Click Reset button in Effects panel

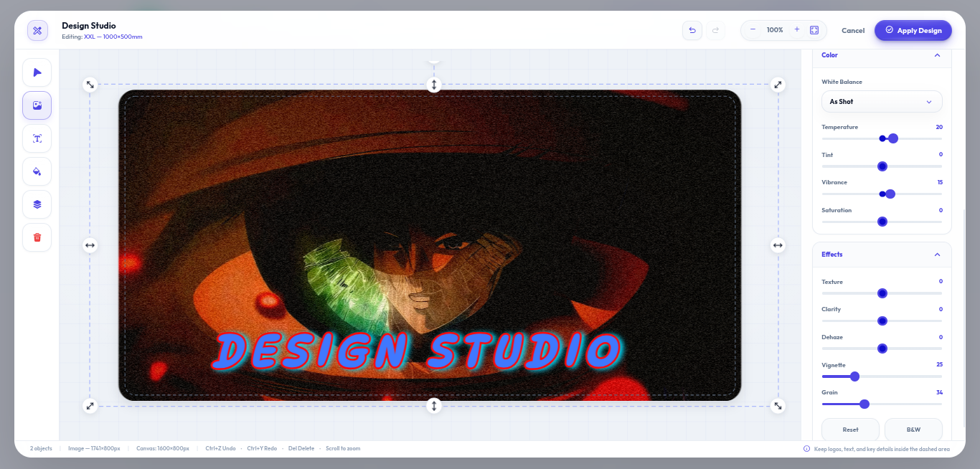click(x=850, y=430)
